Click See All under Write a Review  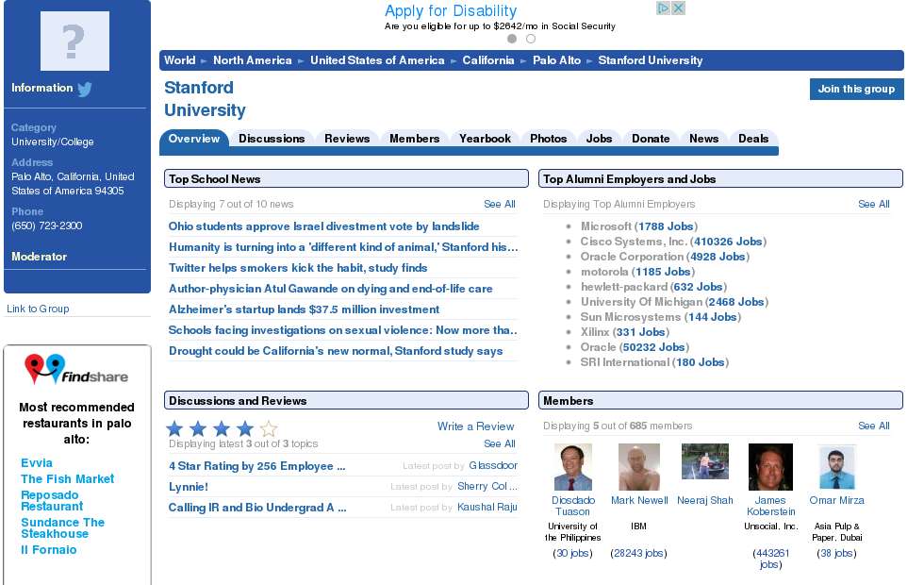pos(499,443)
